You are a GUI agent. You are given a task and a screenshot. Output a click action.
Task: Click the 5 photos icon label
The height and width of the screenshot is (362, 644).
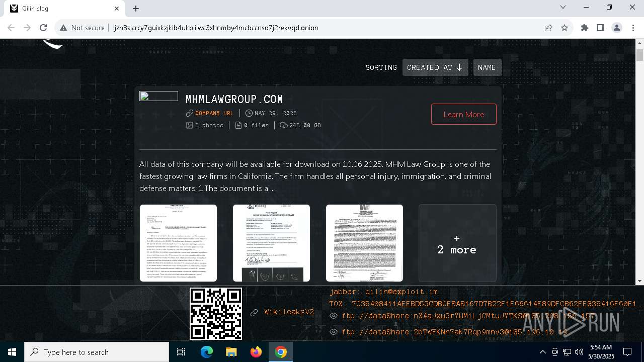[x=205, y=125]
